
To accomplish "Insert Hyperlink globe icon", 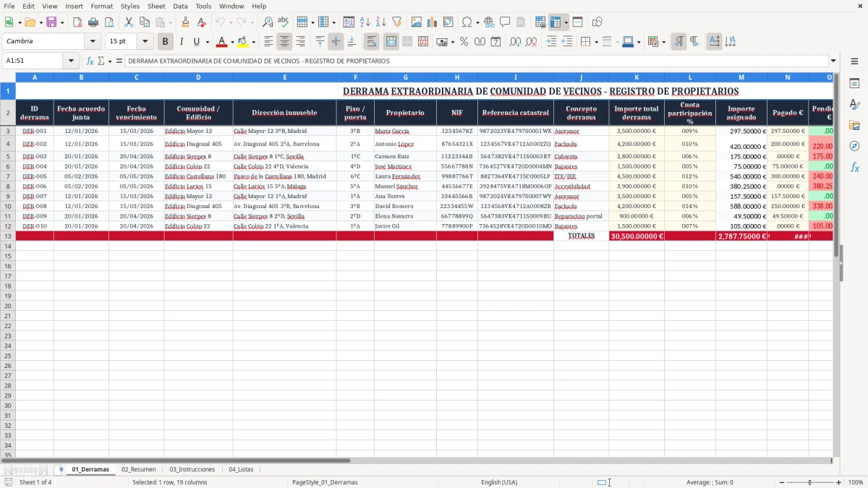I will point(489,22).
